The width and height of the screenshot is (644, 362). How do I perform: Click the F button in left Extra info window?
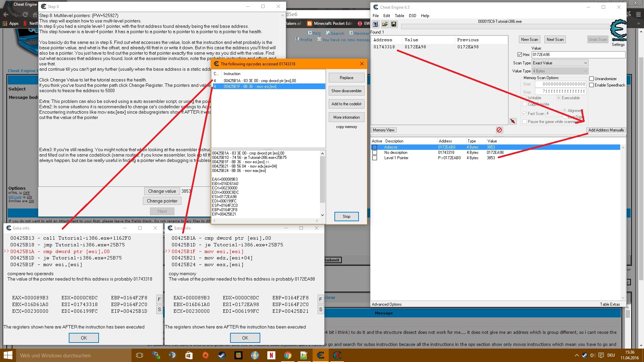pos(159,299)
